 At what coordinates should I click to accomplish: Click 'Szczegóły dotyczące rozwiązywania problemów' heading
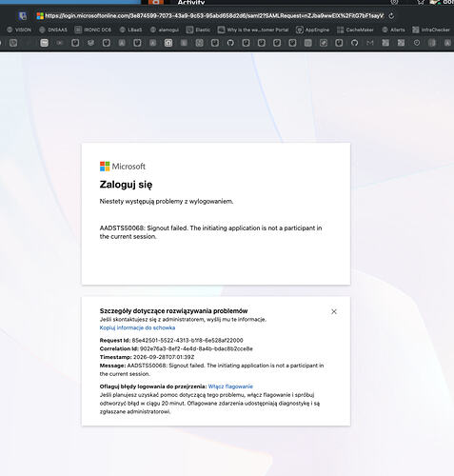click(x=173, y=311)
